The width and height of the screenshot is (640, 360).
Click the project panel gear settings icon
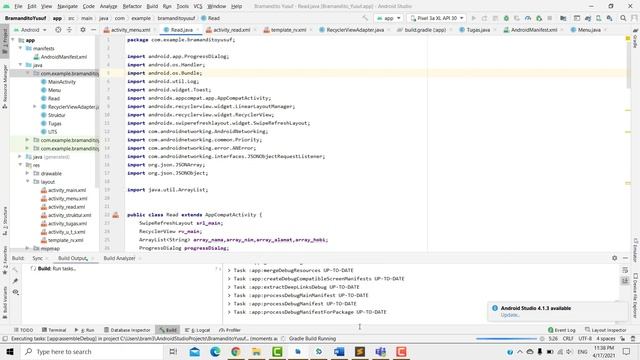[x=83, y=30]
